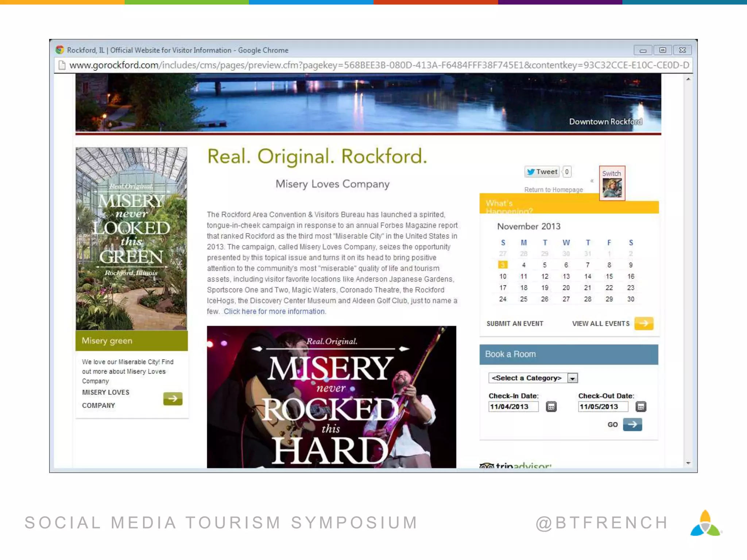Select November 3 highlighted in calendar
Screen dimensions: 747x560
[x=503, y=265]
